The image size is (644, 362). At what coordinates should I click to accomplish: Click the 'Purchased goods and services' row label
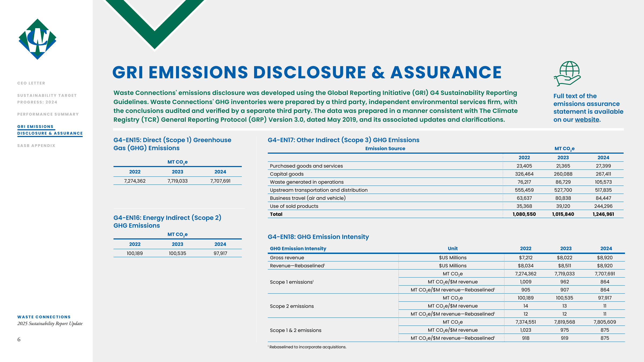tap(306, 166)
